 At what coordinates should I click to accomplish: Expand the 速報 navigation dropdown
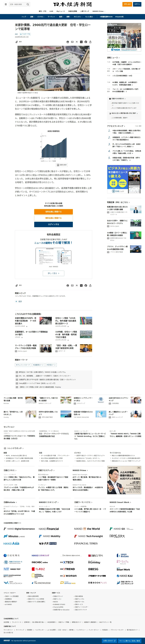pyautogui.click(x=32, y=17)
